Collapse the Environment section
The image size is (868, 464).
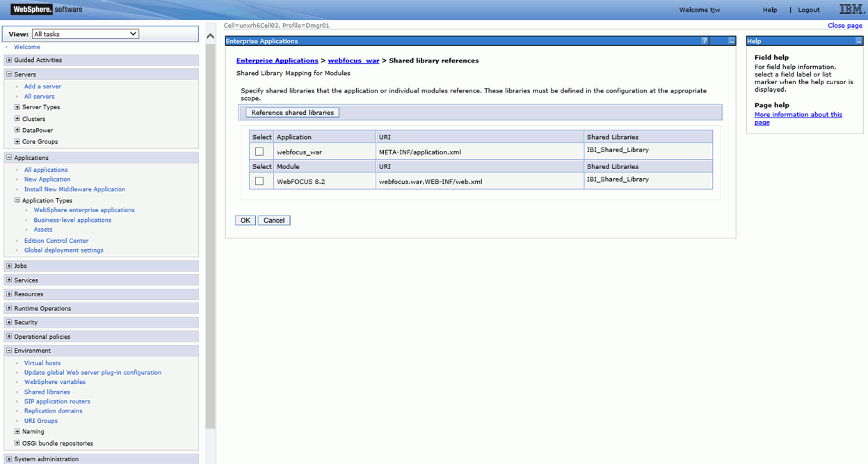pos(9,351)
